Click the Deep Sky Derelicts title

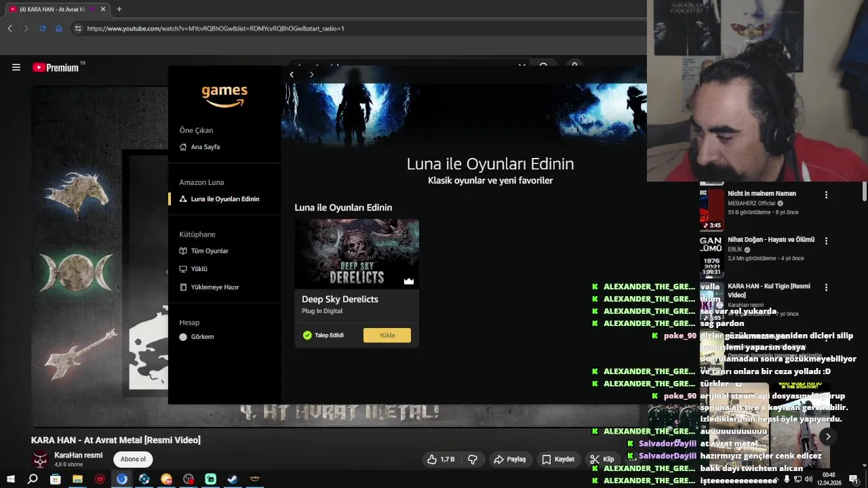click(340, 300)
